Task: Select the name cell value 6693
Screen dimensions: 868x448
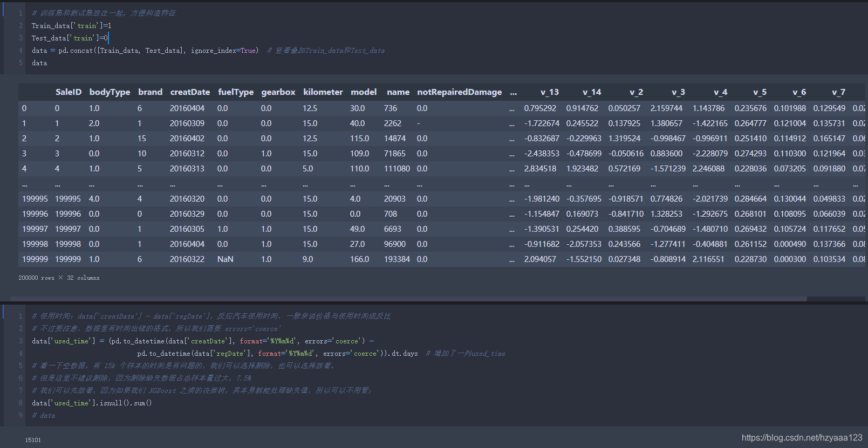Action: pyautogui.click(x=393, y=229)
